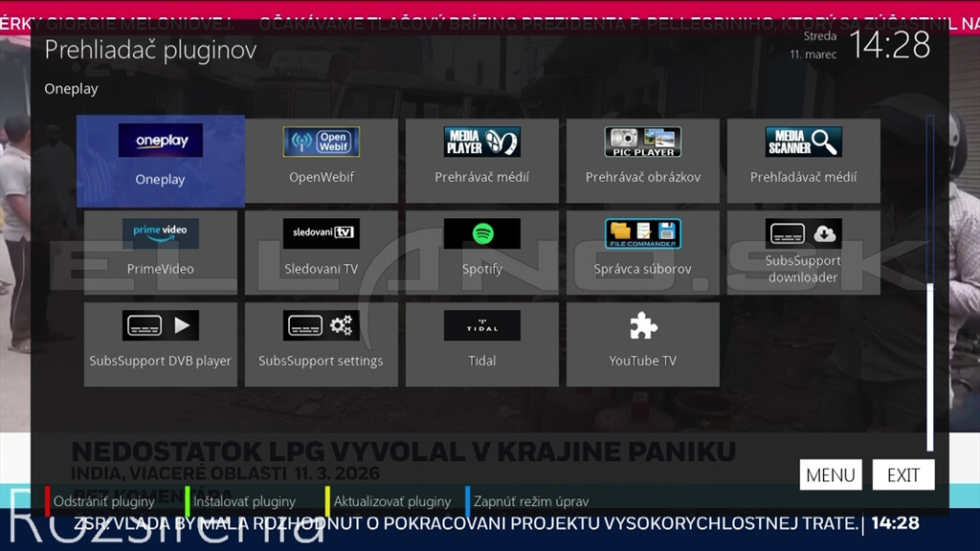Open Prehrávač médií media player
980x551 pixels.
click(481, 161)
